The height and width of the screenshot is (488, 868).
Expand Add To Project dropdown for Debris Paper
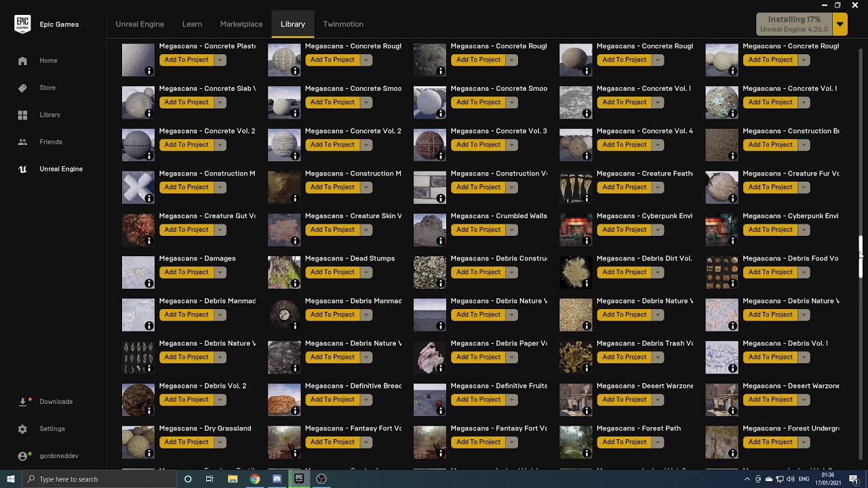click(x=511, y=357)
